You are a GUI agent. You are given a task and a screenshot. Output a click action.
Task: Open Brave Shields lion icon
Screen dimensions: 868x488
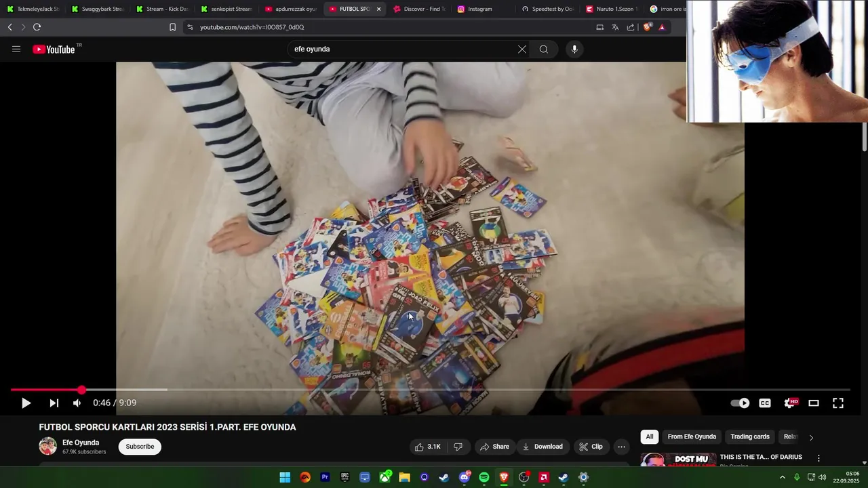coord(647,27)
